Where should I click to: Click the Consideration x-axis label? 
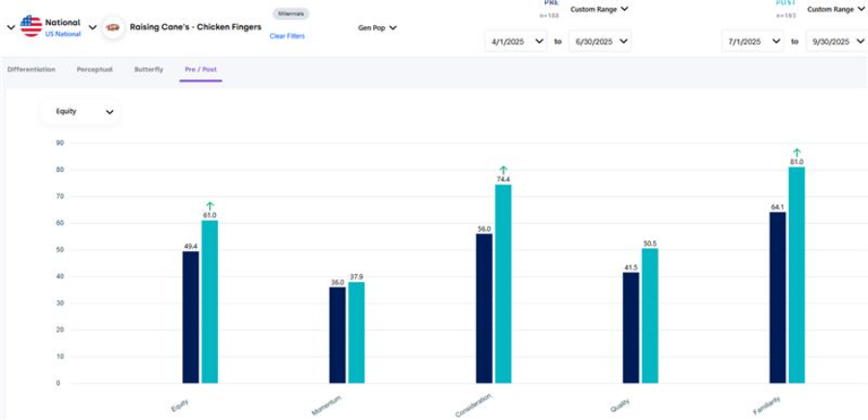pyautogui.click(x=473, y=406)
